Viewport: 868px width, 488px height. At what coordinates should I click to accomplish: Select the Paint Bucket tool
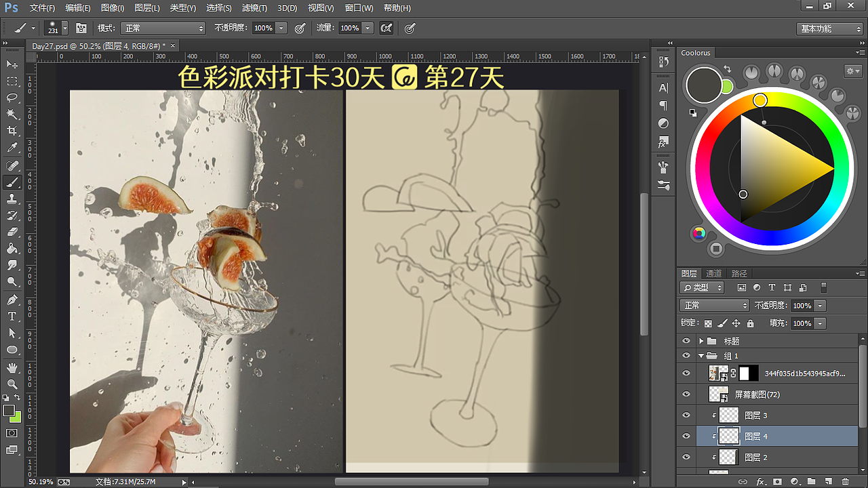click(x=12, y=249)
